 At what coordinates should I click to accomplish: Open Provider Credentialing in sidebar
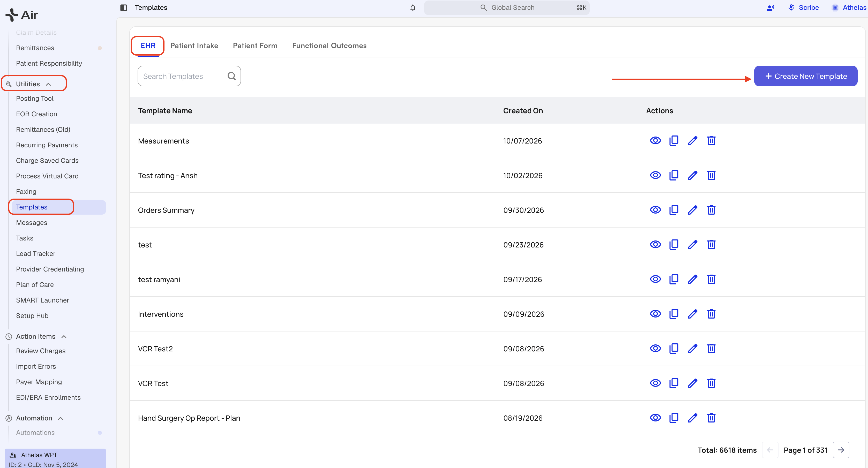coord(50,269)
